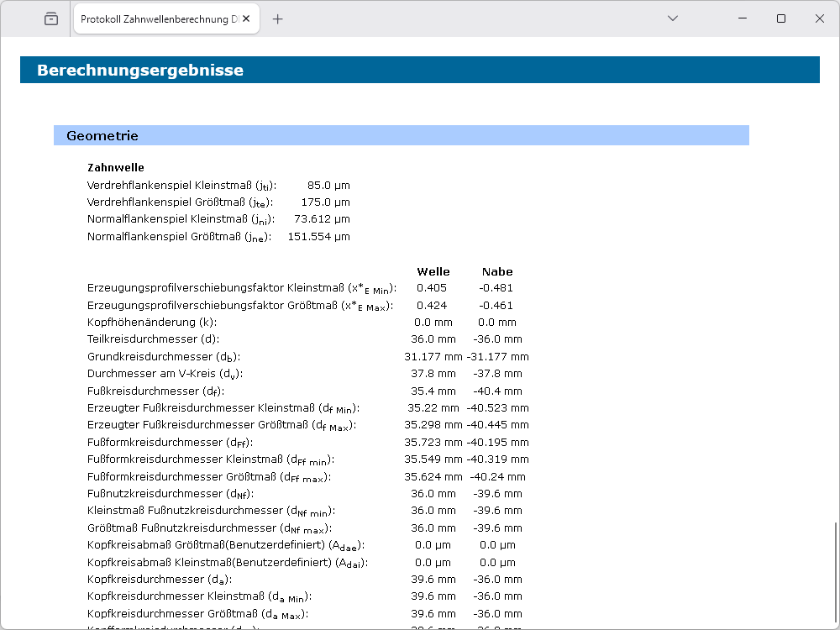
Task: Click the Fußkreisdurchmesser Nabe value -40.4 mm
Action: 497,391
